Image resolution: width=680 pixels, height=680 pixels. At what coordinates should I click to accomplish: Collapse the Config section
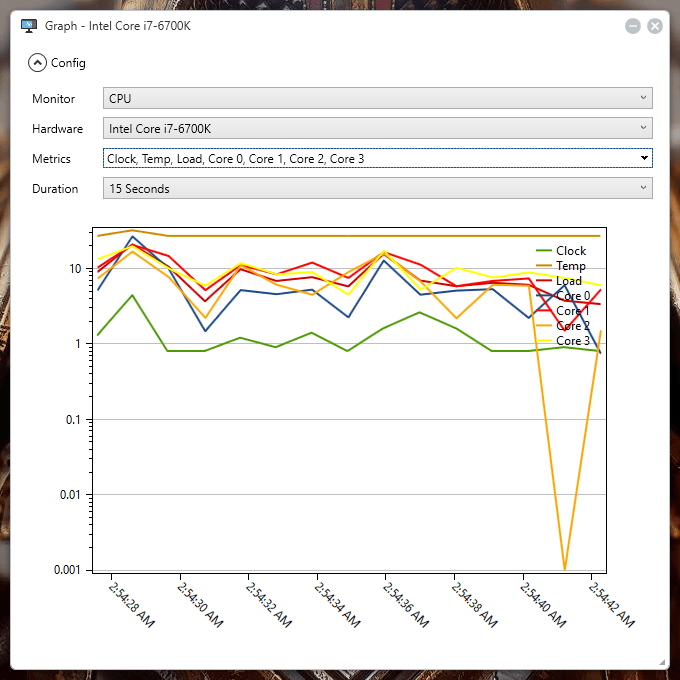(x=37, y=63)
